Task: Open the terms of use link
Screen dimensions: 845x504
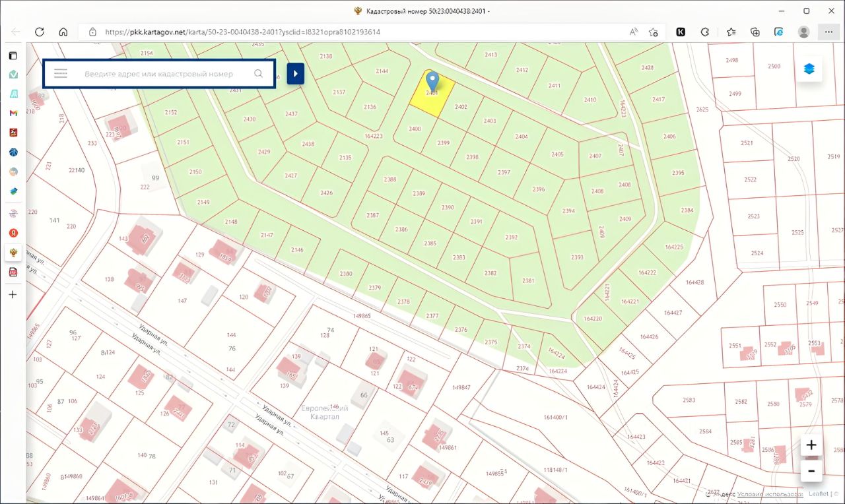Action: [770, 493]
